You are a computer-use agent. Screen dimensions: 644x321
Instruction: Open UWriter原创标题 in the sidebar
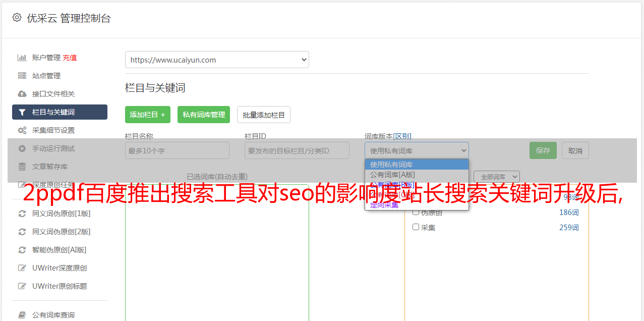60,286
